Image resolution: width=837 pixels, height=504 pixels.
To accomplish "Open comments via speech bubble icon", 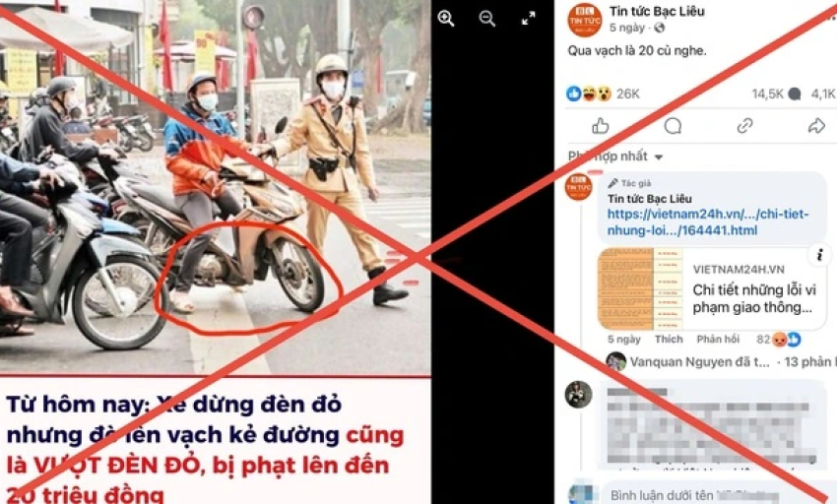I will (673, 126).
